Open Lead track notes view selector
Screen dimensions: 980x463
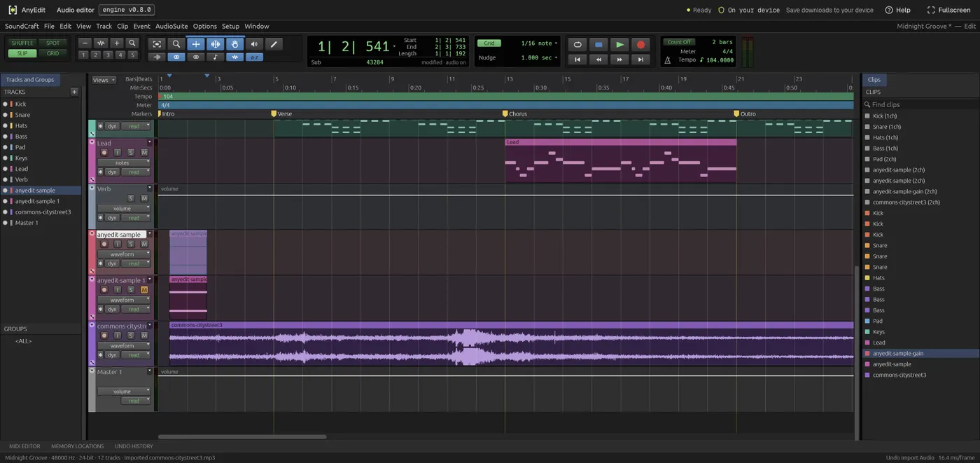click(x=123, y=163)
